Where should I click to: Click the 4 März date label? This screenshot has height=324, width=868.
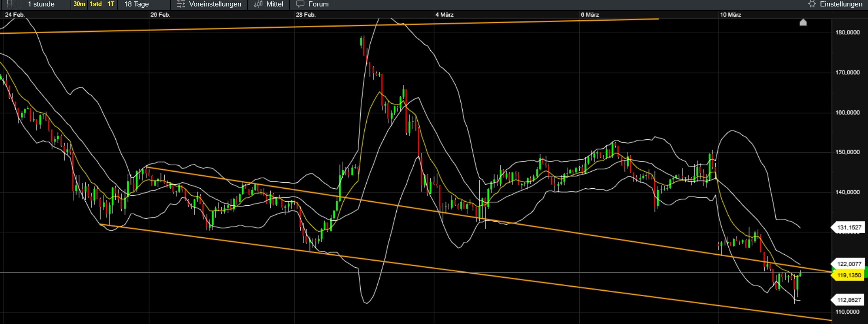(445, 15)
